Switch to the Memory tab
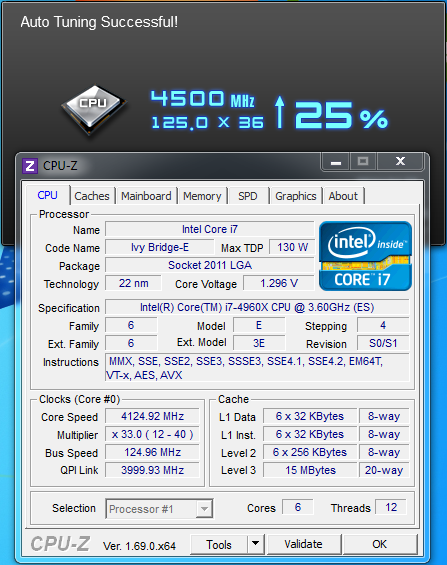The height and width of the screenshot is (565, 447). tap(202, 196)
